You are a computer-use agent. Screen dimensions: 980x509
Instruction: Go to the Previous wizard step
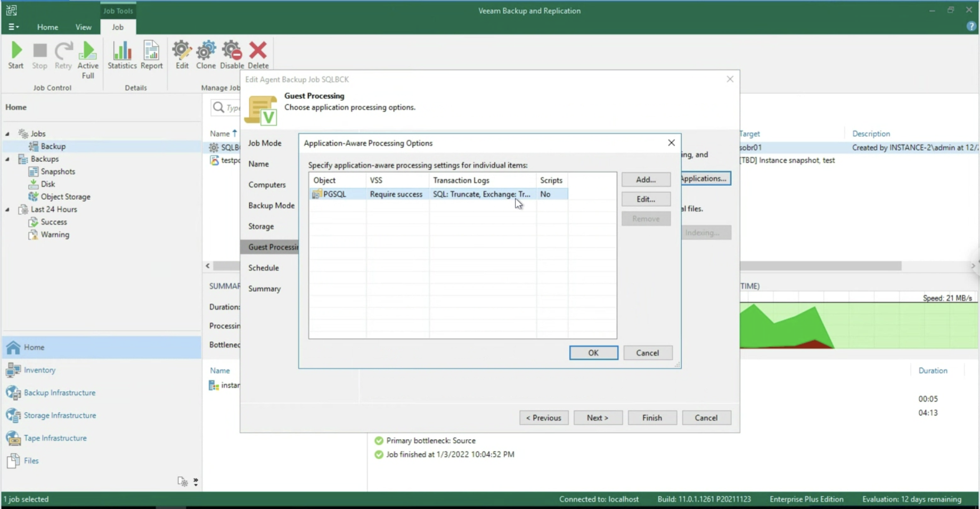544,418
